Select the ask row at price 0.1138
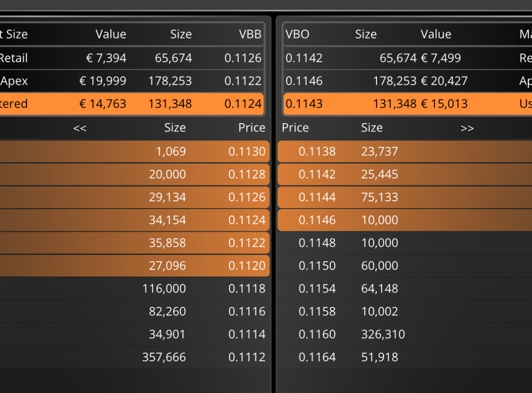Viewport: 532px width, 393px height. 405,151
